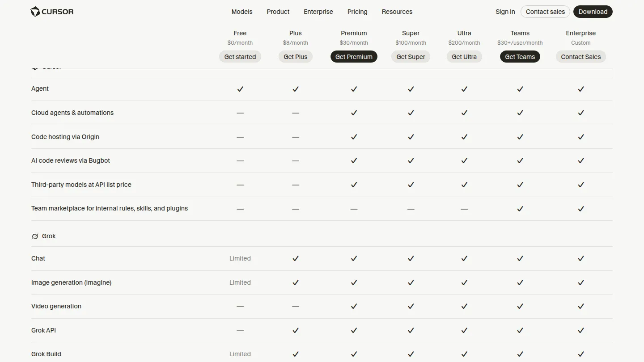The image size is (644, 362).
Task: Click the '$30/month' Premium price
Action: click(x=354, y=43)
